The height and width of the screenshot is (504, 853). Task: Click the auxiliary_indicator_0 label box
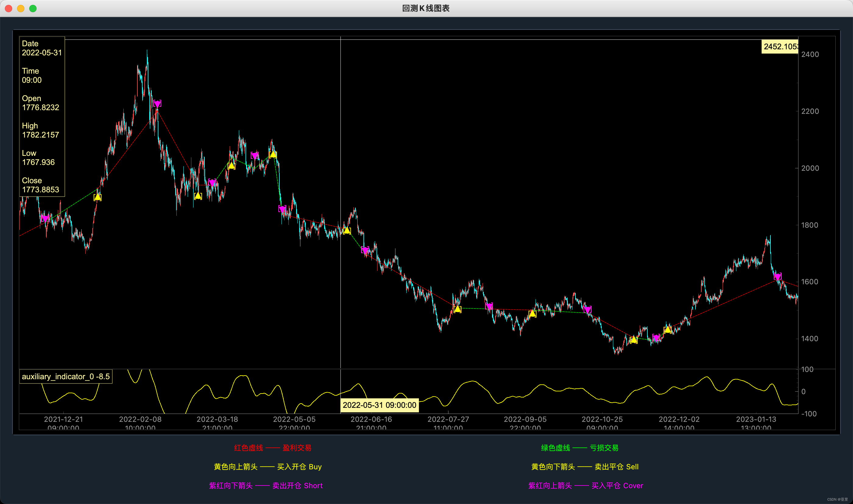point(66,377)
